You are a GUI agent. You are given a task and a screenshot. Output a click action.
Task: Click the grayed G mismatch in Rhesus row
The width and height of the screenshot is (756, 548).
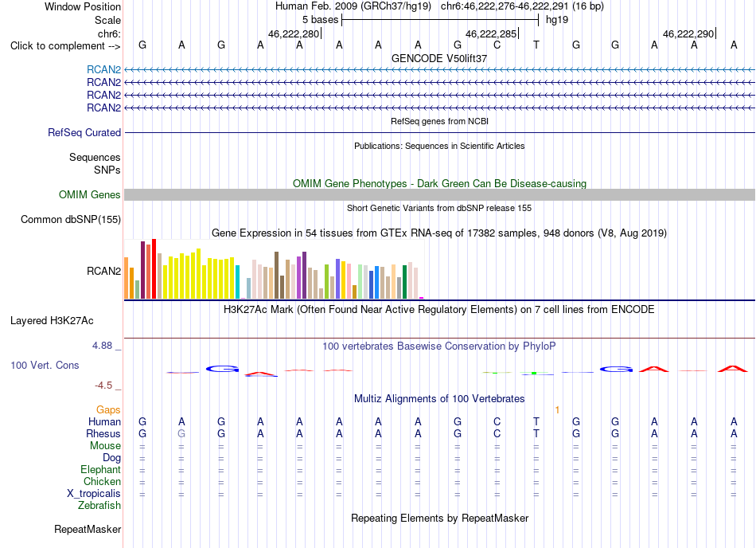[x=181, y=433]
